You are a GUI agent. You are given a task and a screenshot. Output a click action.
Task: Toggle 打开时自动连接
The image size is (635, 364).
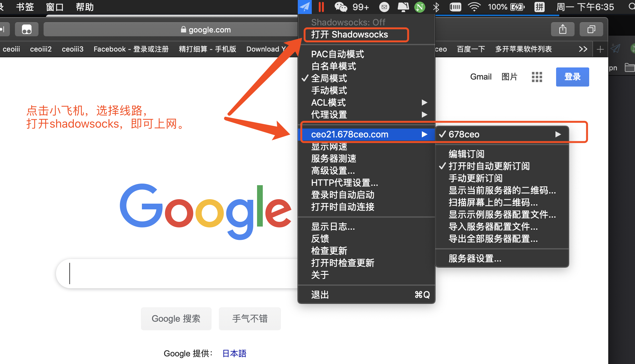pyautogui.click(x=366, y=207)
